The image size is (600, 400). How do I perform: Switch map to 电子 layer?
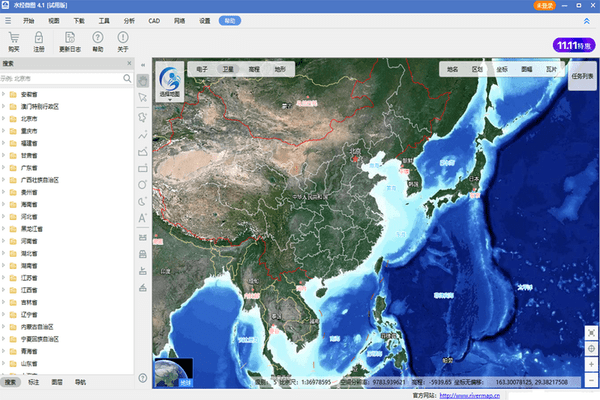[203, 70]
